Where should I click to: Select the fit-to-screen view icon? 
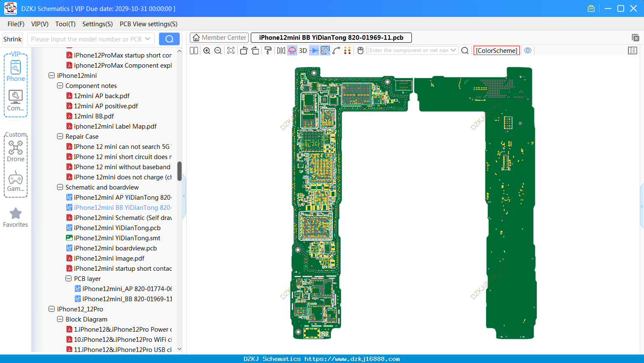pos(231,51)
